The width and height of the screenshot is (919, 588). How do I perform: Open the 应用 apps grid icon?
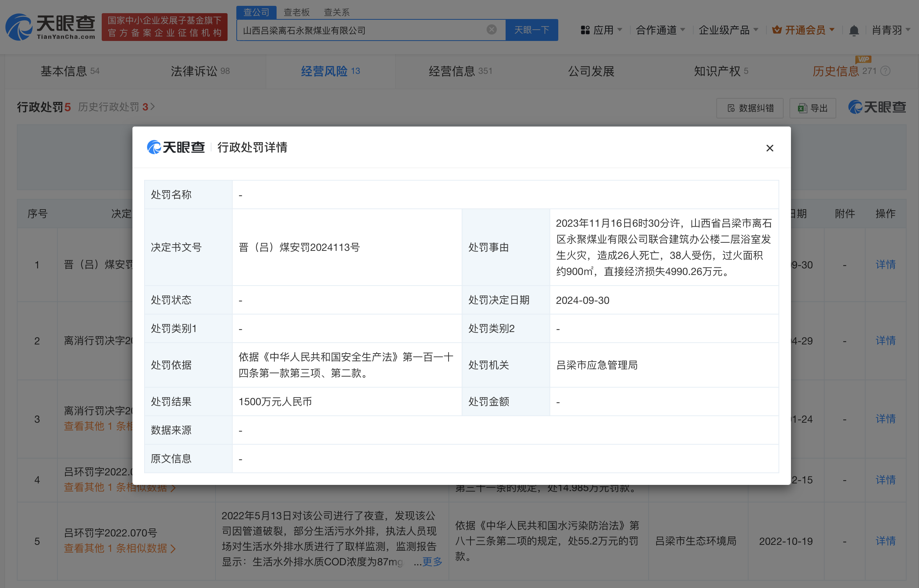[x=586, y=30]
